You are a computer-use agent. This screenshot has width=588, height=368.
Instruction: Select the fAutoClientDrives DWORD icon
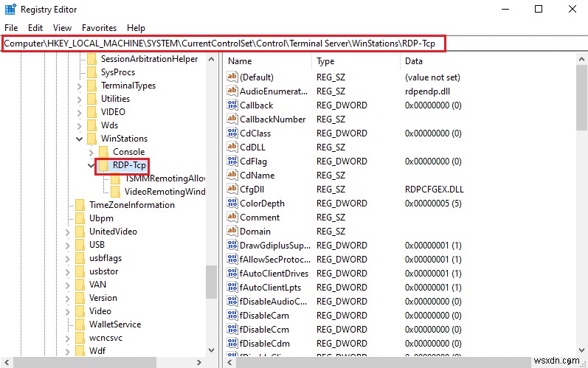click(x=232, y=273)
